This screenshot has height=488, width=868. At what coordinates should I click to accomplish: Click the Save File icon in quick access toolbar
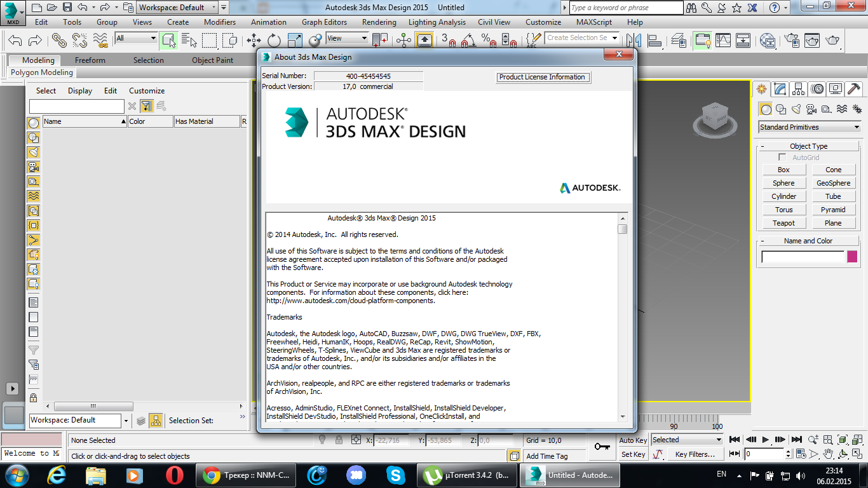[67, 8]
